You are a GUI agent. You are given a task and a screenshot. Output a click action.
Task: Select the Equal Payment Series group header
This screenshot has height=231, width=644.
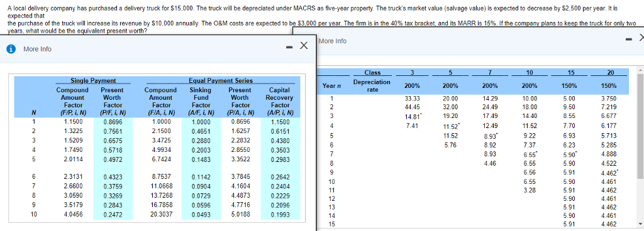(221, 81)
